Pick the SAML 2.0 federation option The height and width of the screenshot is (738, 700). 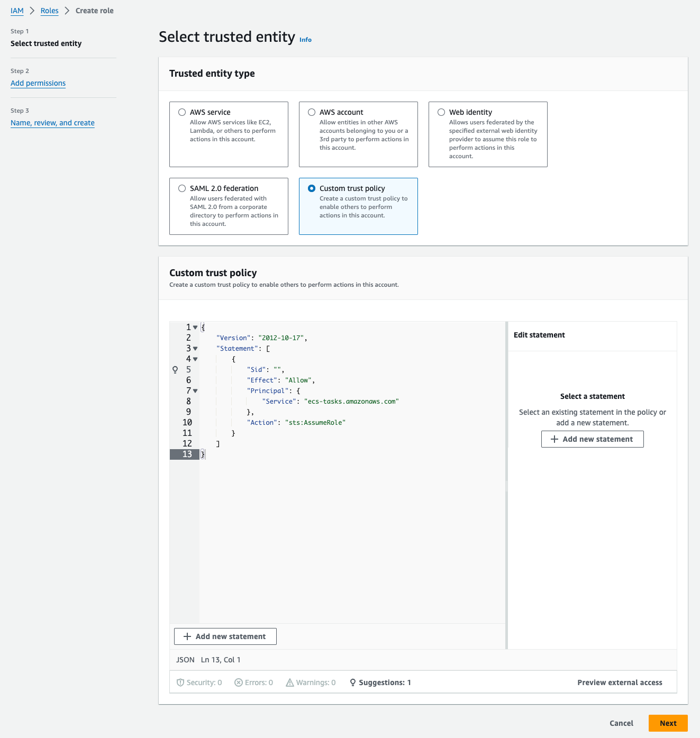(182, 188)
